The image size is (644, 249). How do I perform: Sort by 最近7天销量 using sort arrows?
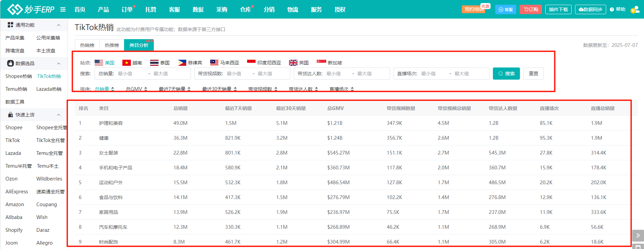coord(189,89)
